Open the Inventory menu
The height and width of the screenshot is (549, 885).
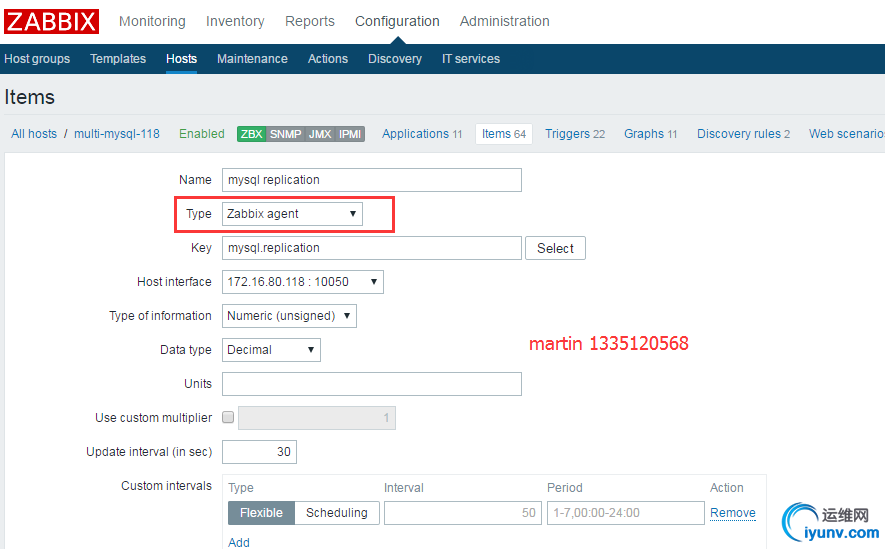tap(235, 21)
